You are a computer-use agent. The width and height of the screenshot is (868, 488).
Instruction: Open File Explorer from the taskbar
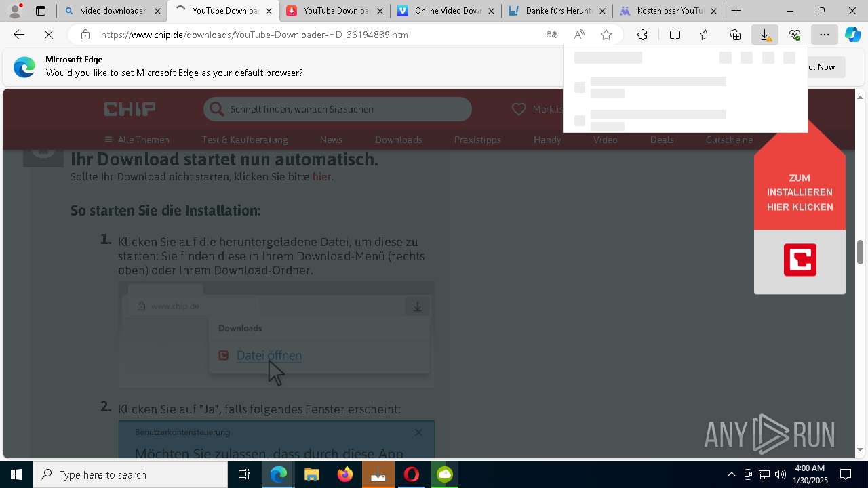(x=312, y=474)
